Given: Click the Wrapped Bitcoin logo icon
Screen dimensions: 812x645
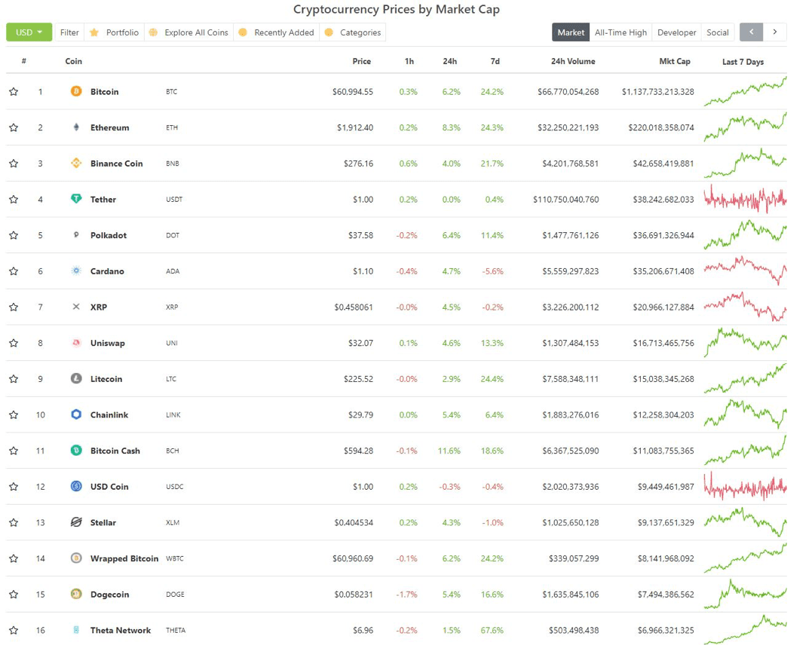Looking at the screenshot, I should (76, 558).
